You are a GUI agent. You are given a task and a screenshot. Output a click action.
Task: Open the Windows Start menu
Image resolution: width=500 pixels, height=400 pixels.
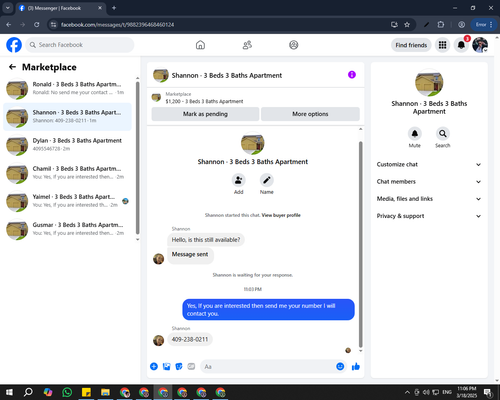pyautogui.click(x=9, y=392)
